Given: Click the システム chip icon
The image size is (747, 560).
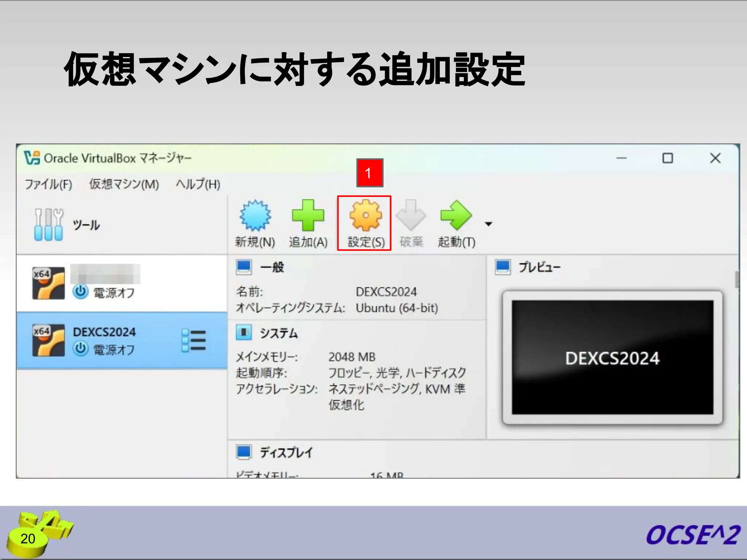Looking at the screenshot, I should pos(244,333).
